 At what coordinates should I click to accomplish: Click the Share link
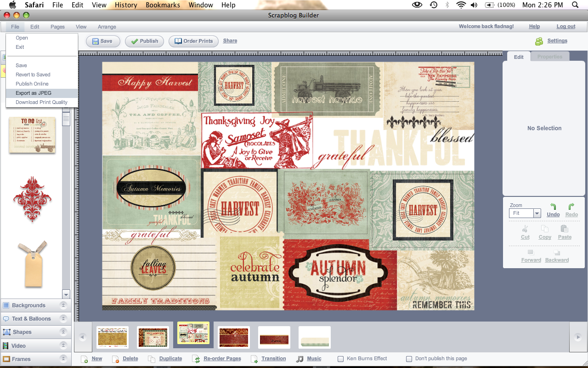pos(230,40)
